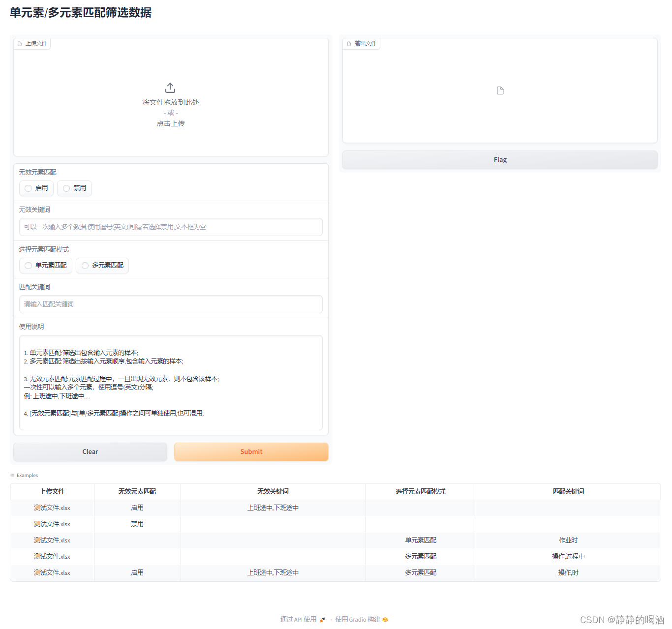Click the 匹配关键词 input field
This screenshot has width=672, height=629.
click(x=171, y=304)
